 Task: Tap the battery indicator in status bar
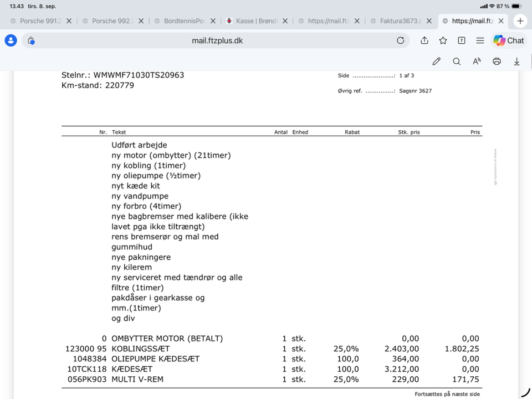pos(516,6)
